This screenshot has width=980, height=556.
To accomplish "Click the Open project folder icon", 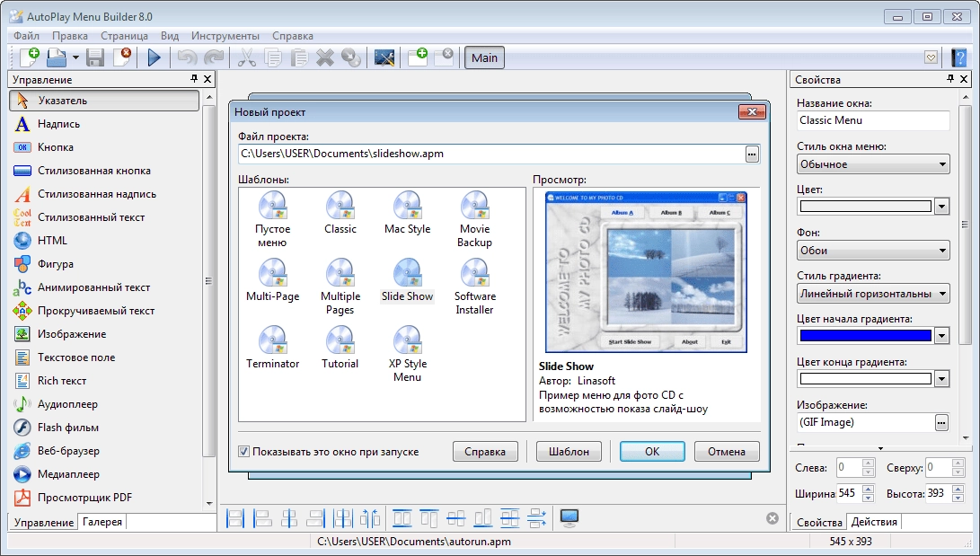I will [x=57, y=57].
